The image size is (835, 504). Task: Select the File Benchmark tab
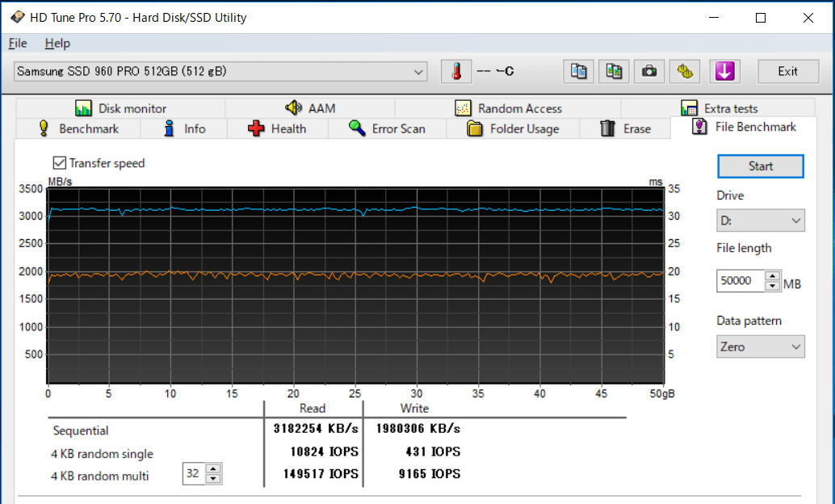[x=744, y=127]
